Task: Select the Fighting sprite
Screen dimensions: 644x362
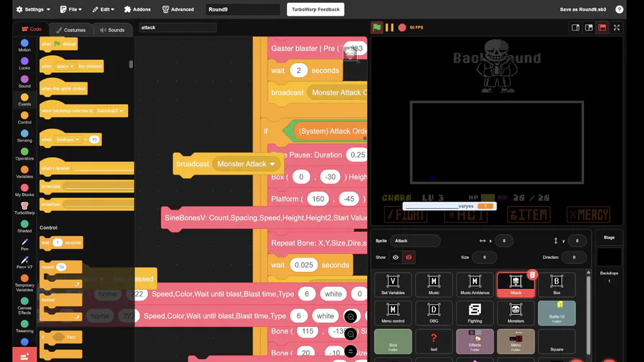Action: [x=475, y=313]
